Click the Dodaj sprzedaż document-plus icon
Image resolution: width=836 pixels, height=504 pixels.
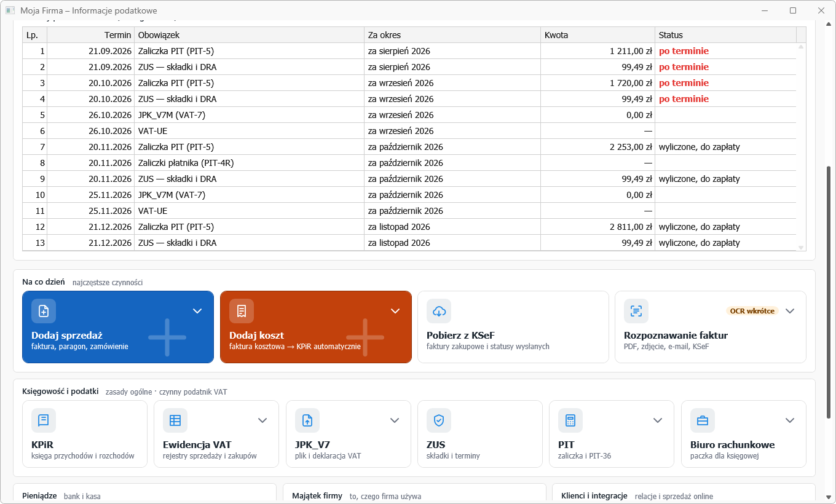tap(44, 311)
